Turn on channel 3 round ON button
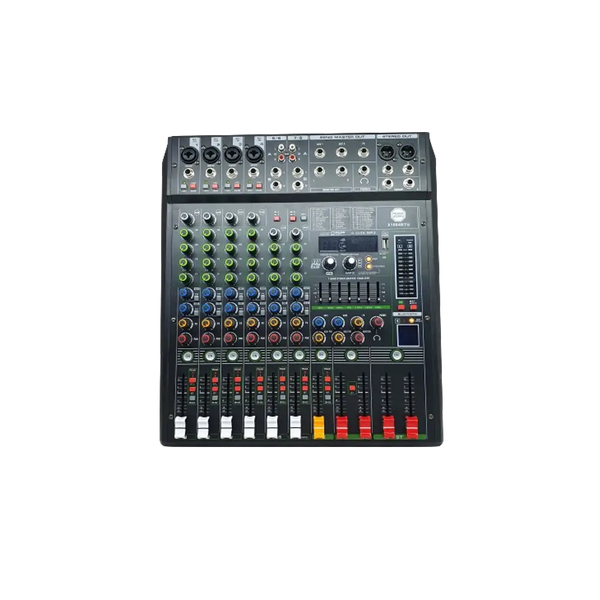The image size is (600, 600). (232, 357)
